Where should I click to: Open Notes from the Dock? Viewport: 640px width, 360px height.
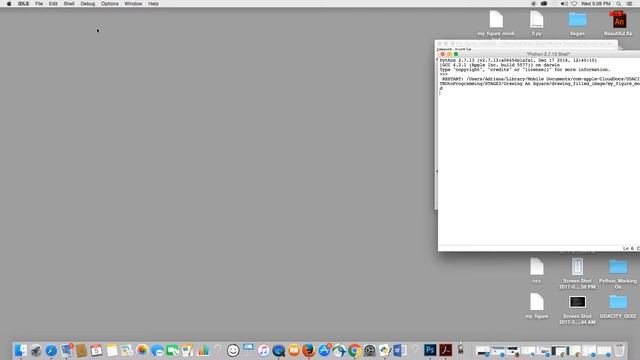pos(112,350)
